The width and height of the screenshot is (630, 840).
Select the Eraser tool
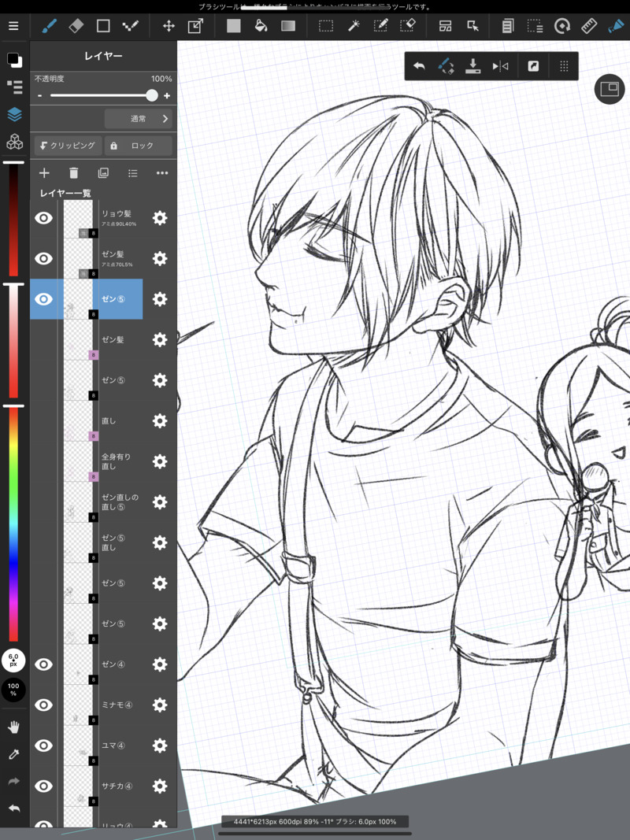[x=76, y=26]
